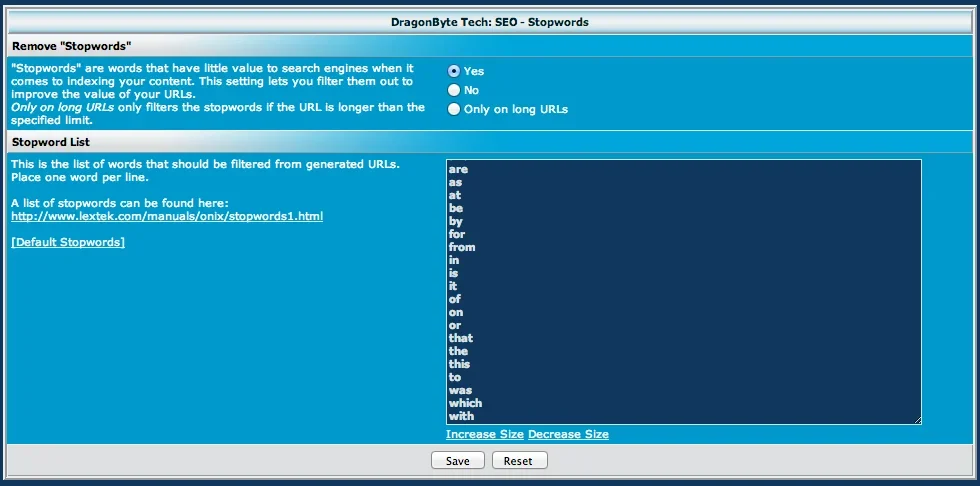Click the word 'it' in stopword list
980x486 pixels.
coord(452,286)
